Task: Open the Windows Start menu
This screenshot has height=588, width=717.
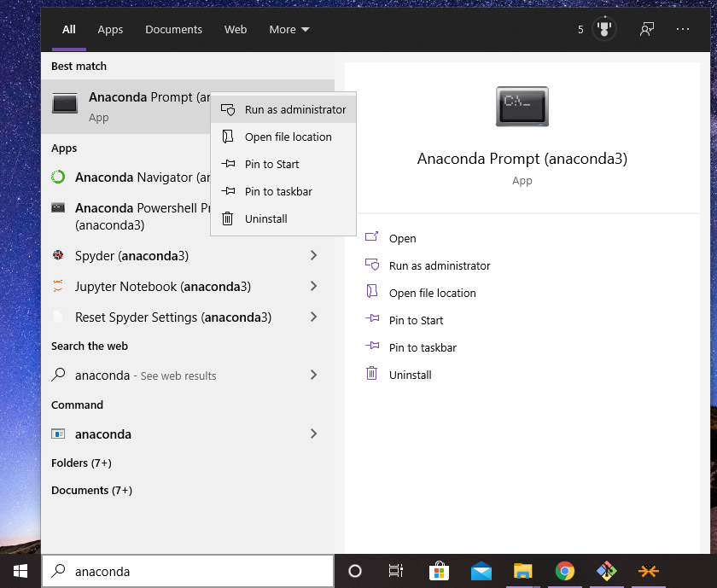Action: [20, 571]
